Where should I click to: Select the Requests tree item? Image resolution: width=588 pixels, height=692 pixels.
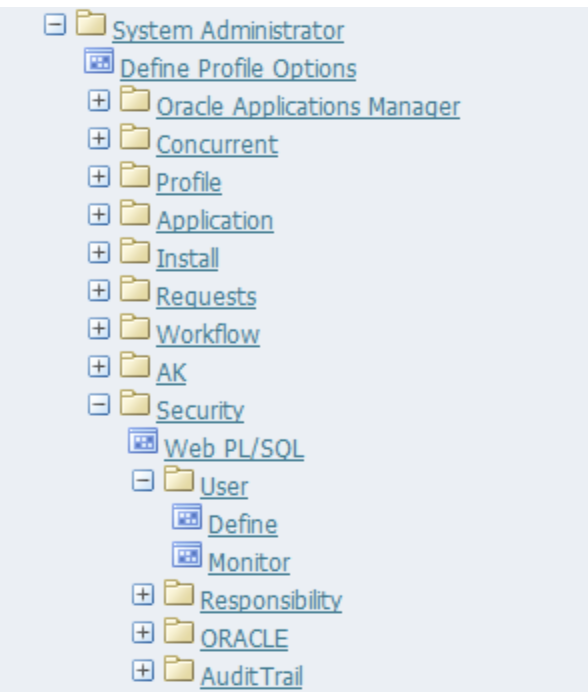(x=207, y=297)
